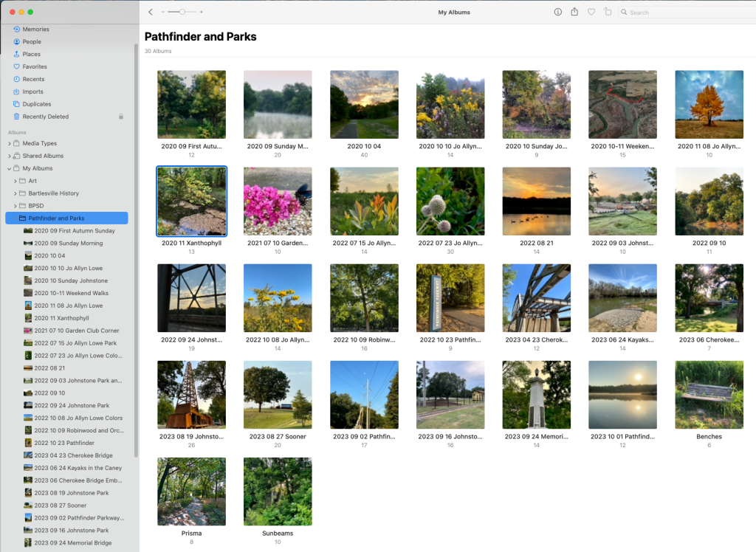Go back with the back arrow
Screen dimensions: 756x552
click(x=151, y=12)
